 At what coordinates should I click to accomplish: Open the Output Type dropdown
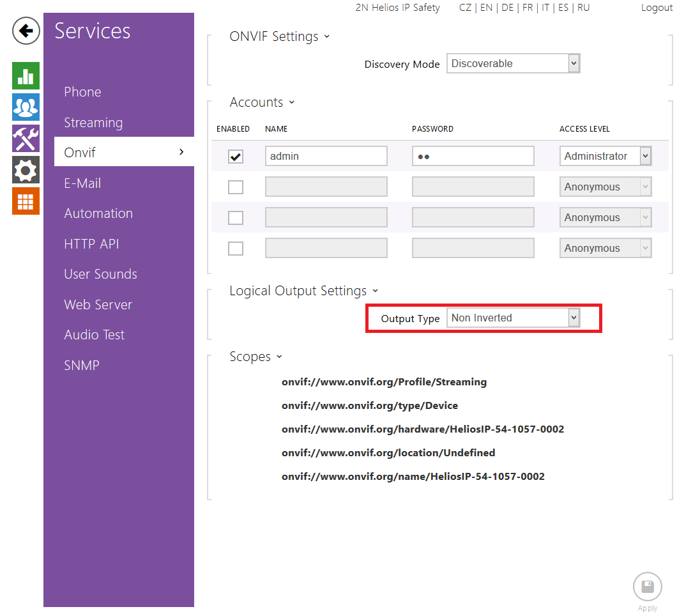[513, 318]
